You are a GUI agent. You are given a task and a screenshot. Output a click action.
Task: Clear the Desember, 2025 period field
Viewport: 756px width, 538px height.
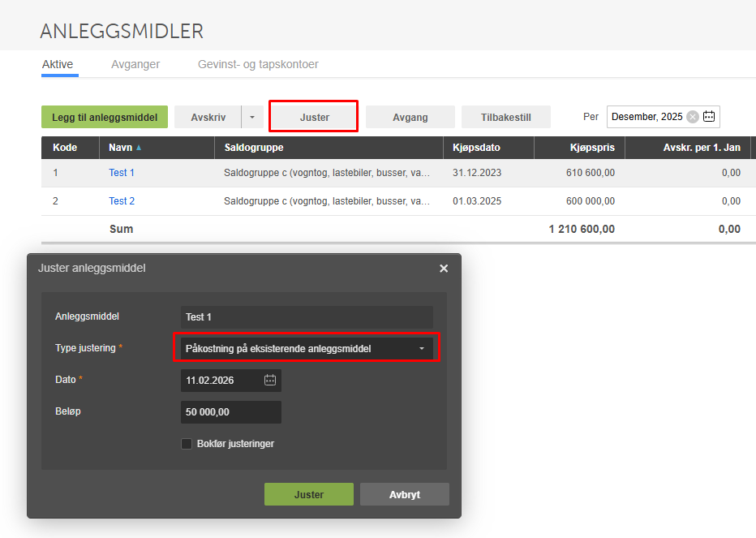coord(693,117)
